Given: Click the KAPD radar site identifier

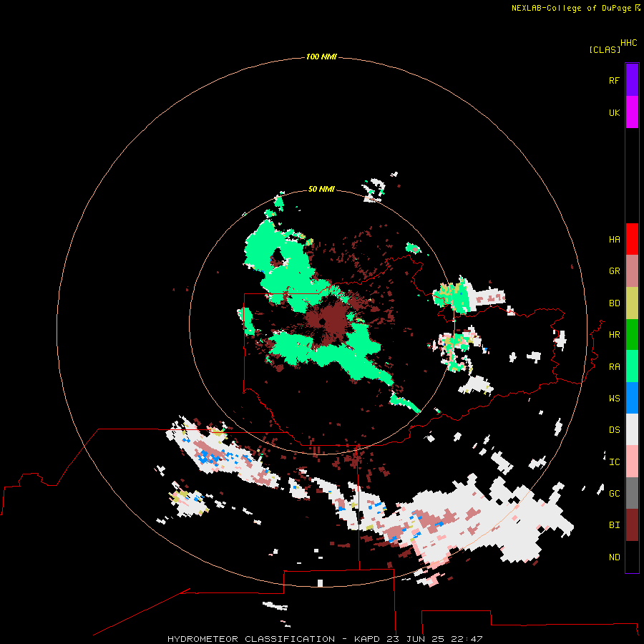Looking at the screenshot, I should [367, 639].
